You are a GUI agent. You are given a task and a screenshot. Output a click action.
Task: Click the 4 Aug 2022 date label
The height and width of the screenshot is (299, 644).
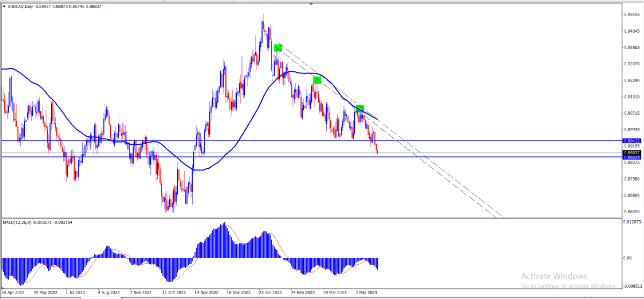(109, 293)
